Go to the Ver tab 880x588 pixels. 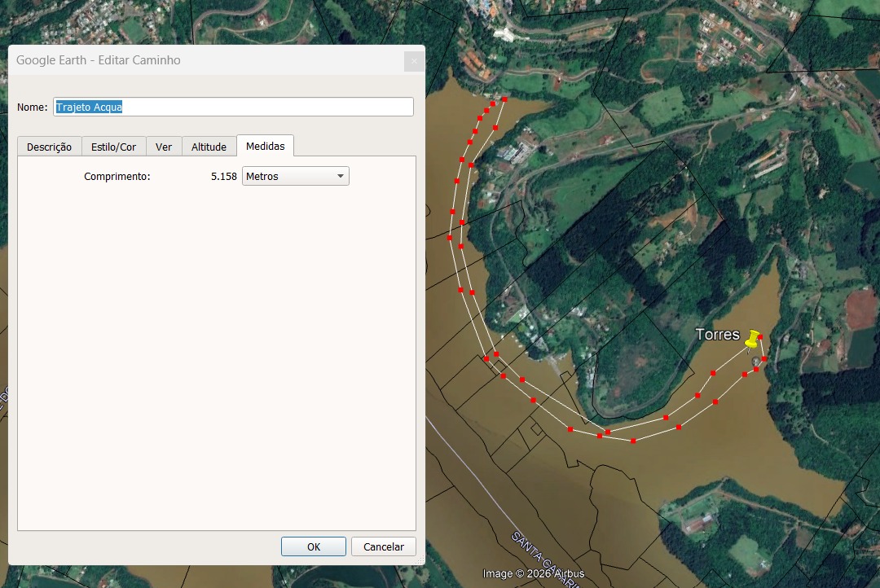point(164,147)
